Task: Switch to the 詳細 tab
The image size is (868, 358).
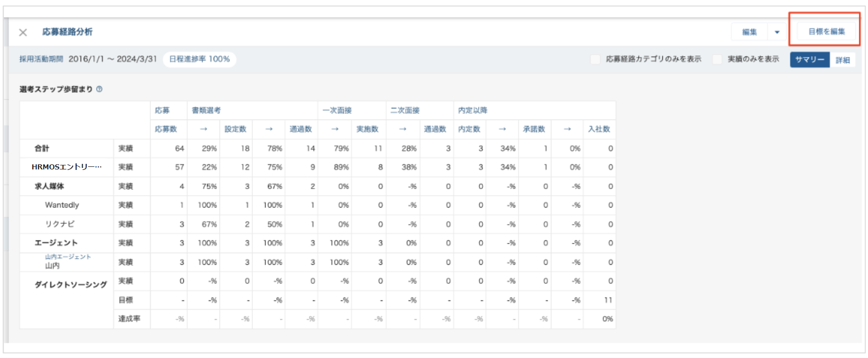Action: tap(842, 60)
